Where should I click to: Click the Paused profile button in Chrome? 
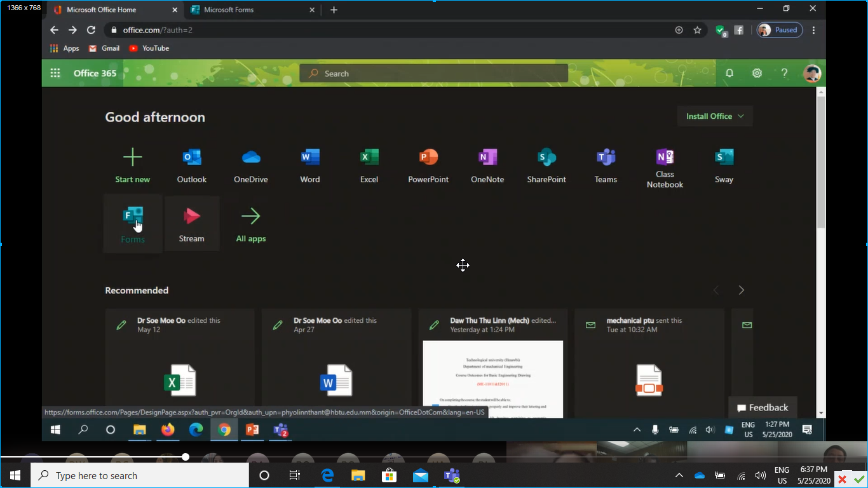point(780,30)
